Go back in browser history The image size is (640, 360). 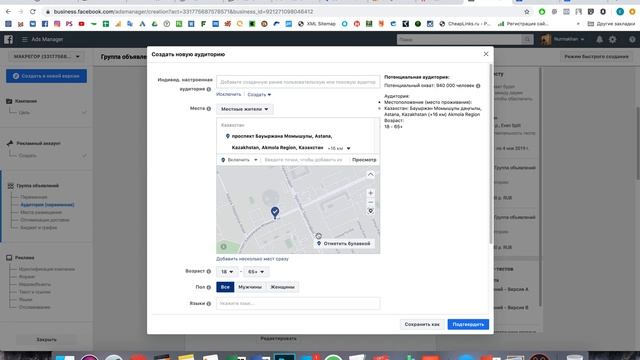click(x=9, y=12)
